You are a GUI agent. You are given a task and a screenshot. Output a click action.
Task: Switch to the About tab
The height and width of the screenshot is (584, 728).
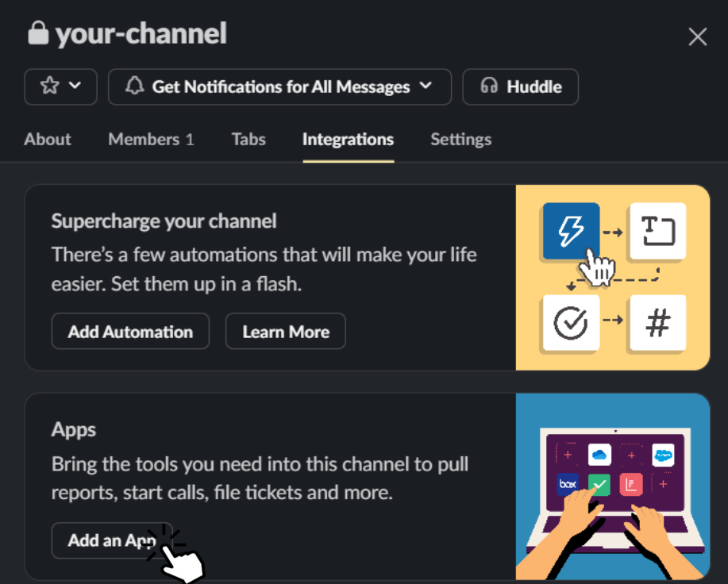point(48,140)
